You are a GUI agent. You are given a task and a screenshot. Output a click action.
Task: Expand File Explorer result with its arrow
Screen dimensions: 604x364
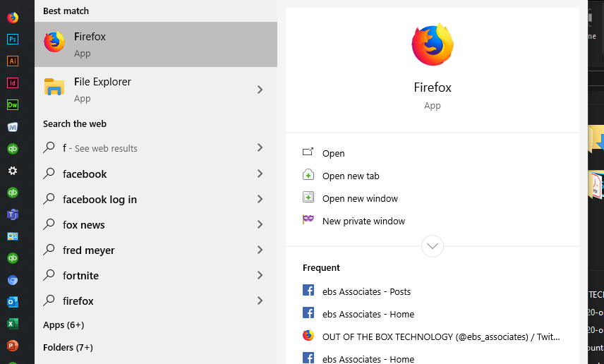[260, 90]
